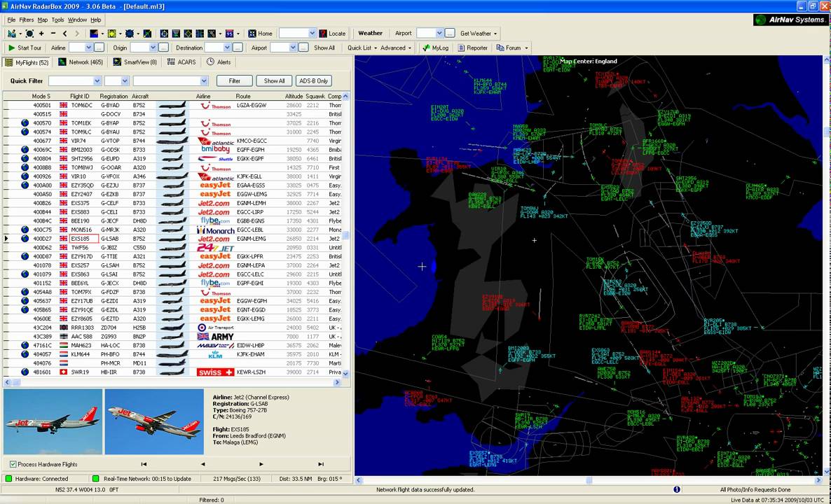Click the green aircraft-track icon
The image size is (831, 504).
click(147, 34)
